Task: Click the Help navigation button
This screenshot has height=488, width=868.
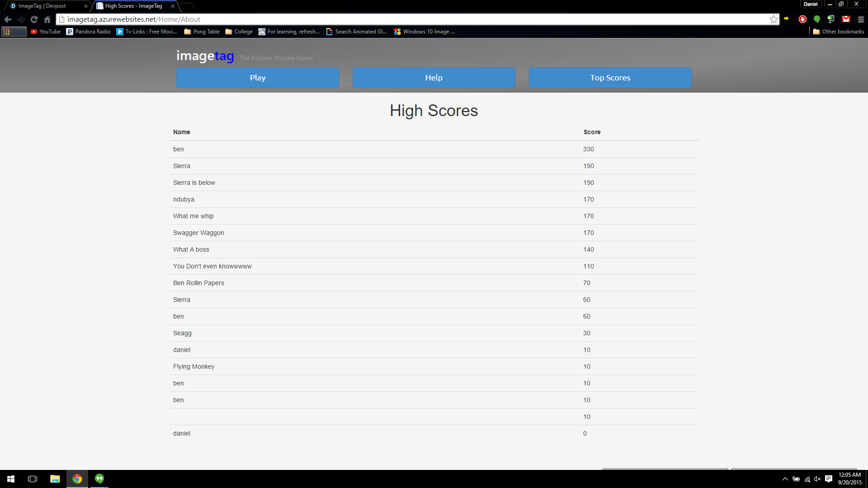Action: (434, 78)
